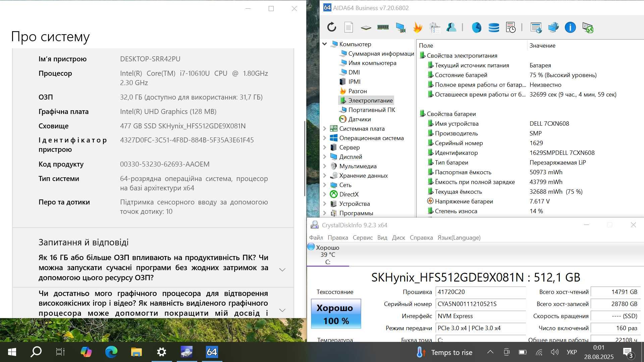The image size is (644, 362).
Task: Click the memory module toolbar icon in AIDA64
Action: tap(383, 27)
